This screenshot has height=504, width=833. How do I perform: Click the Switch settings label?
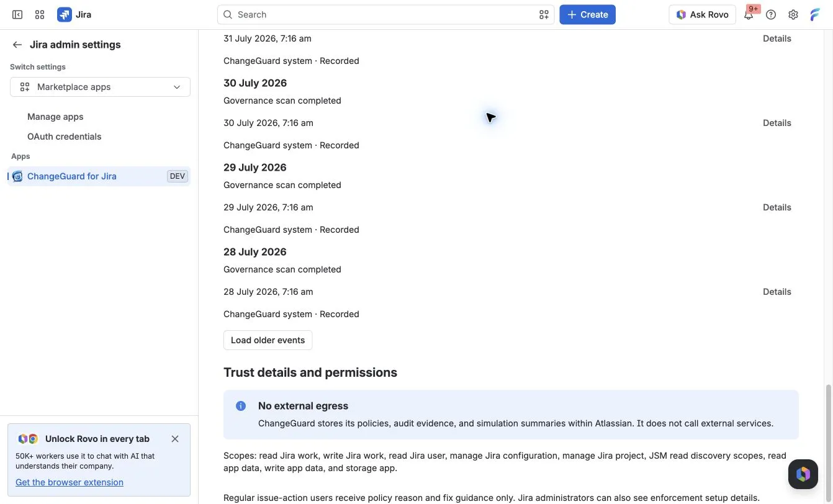pyautogui.click(x=38, y=67)
